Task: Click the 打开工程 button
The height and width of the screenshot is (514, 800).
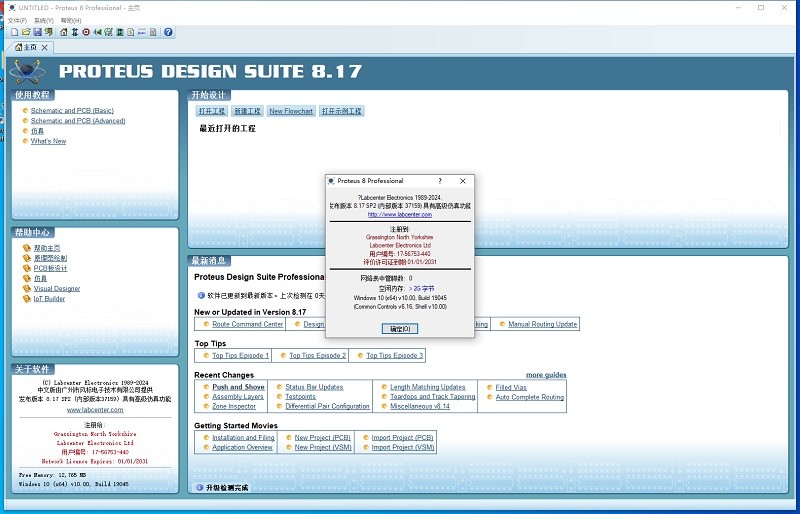Action: click(212, 111)
